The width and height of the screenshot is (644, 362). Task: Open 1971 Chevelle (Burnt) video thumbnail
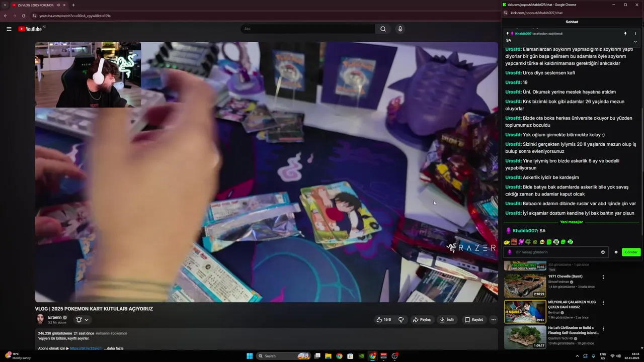click(x=525, y=285)
